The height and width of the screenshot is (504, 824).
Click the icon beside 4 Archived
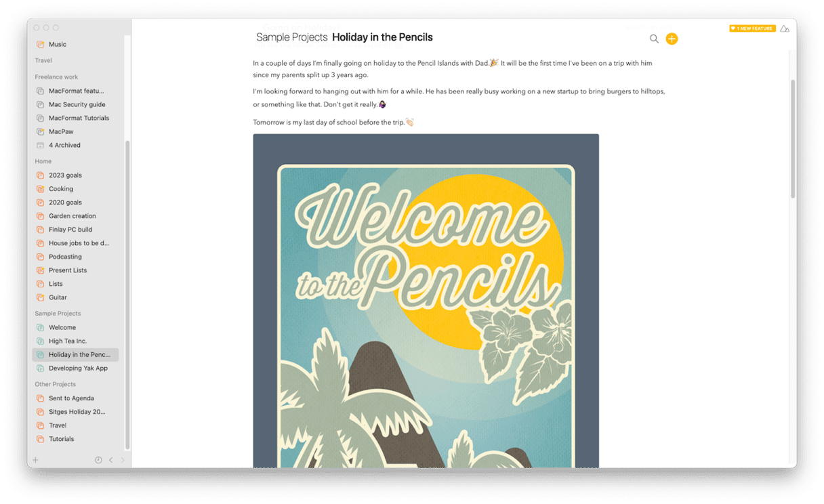(40, 145)
